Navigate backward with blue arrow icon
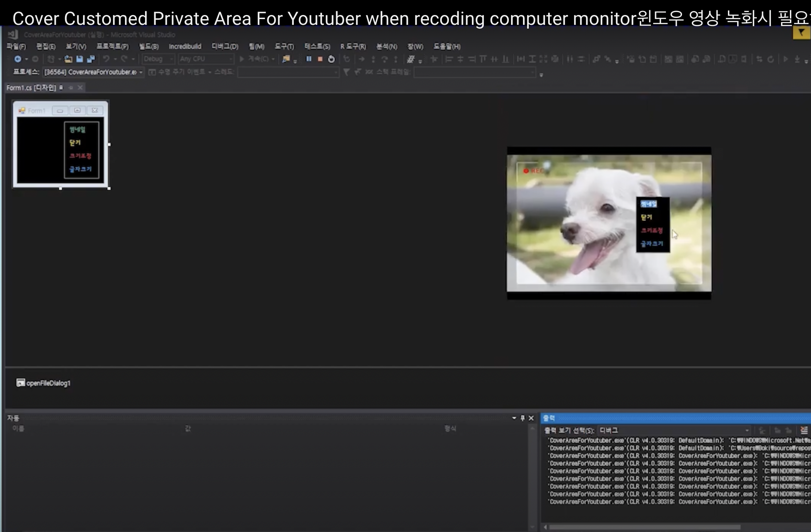Image resolution: width=811 pixels, height=532 pixels. [x=17, y=59]
